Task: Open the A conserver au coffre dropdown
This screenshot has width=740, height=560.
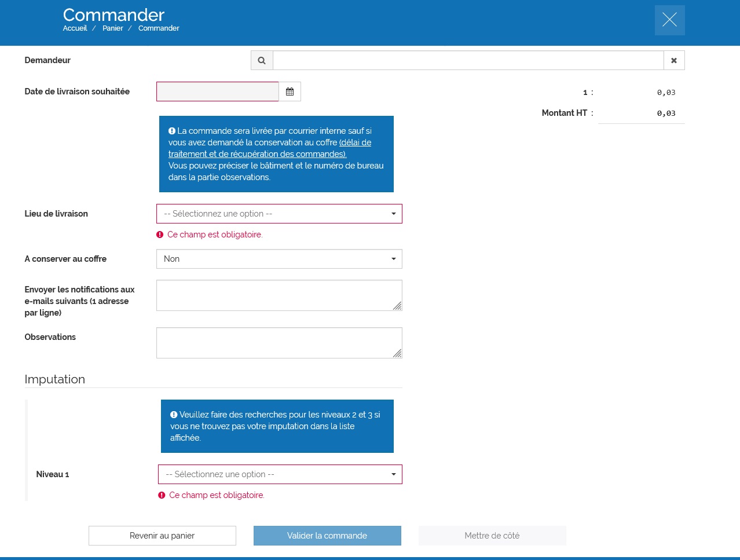Action: tap(279, 259)
